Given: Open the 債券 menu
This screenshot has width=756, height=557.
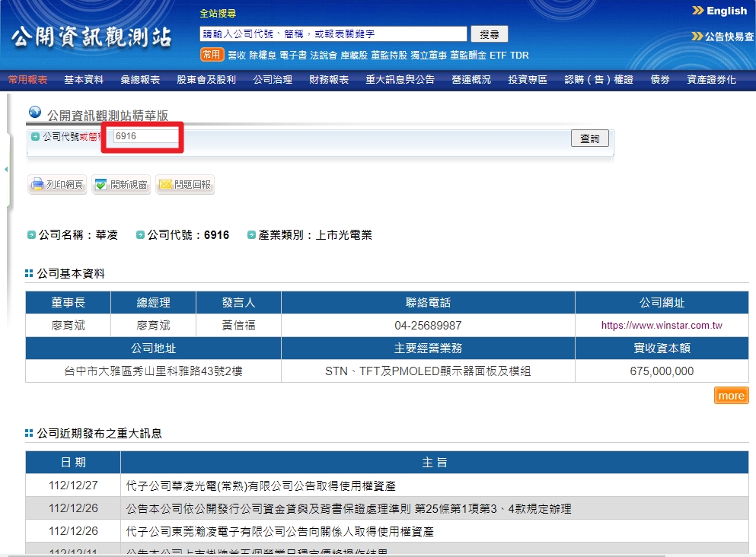Looking at the screenshot, I should [x=660, y=79].
